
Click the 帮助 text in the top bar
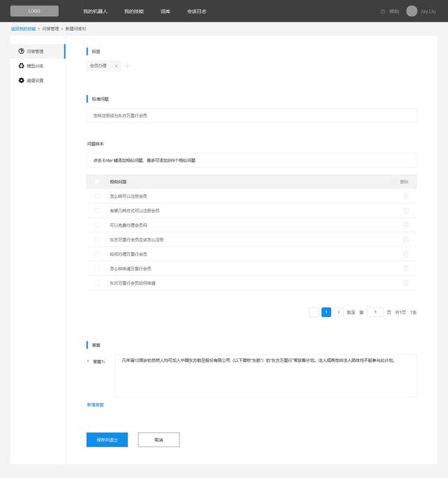[x=394, y=12]
